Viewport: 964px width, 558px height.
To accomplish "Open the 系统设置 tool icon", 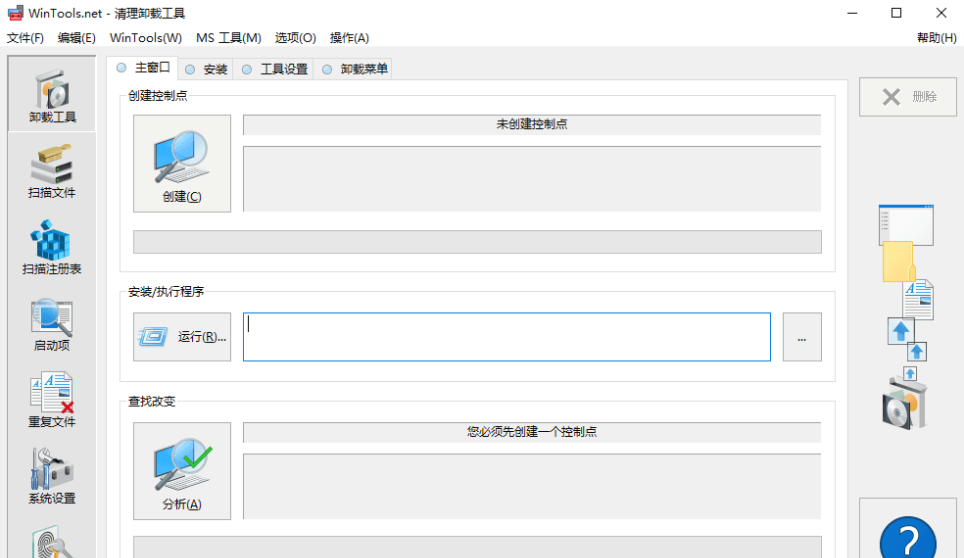I will (52, 476).
